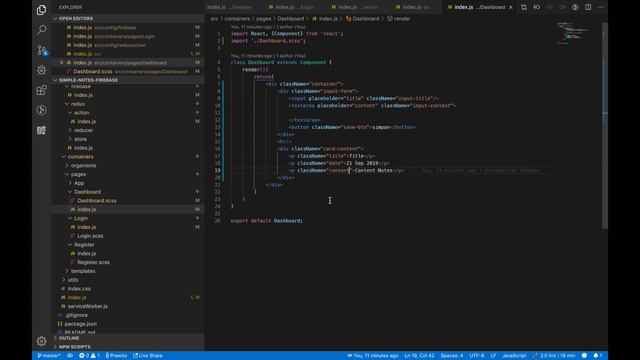Switch to the index.js action tab
Screen dimensions: 640x360
point(356,7)
